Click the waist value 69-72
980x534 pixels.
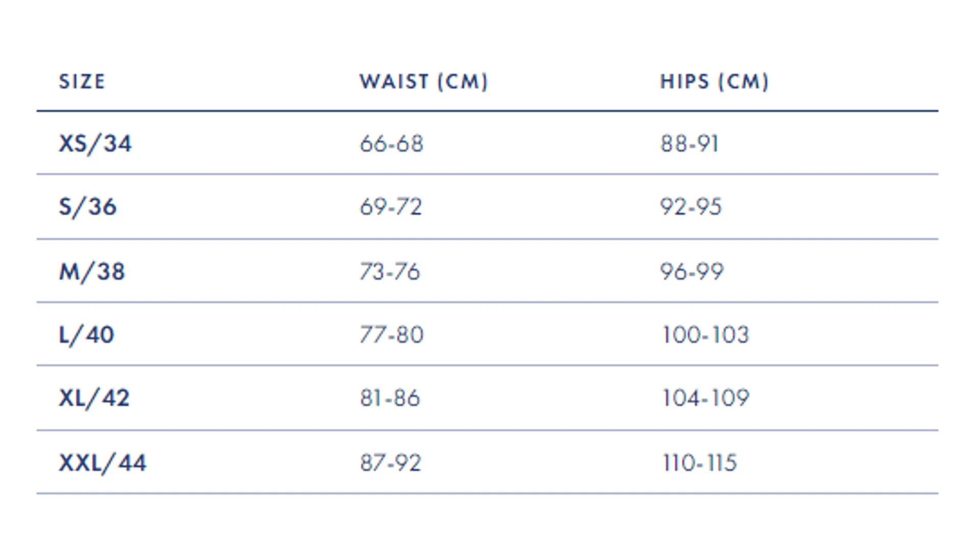tap(391, 207)
